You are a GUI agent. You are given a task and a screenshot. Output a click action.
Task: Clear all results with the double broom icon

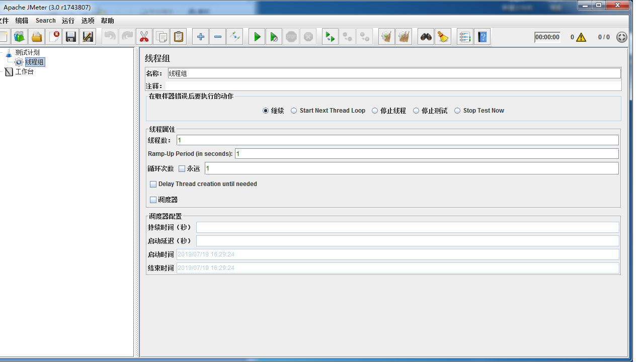pos(404,37)
